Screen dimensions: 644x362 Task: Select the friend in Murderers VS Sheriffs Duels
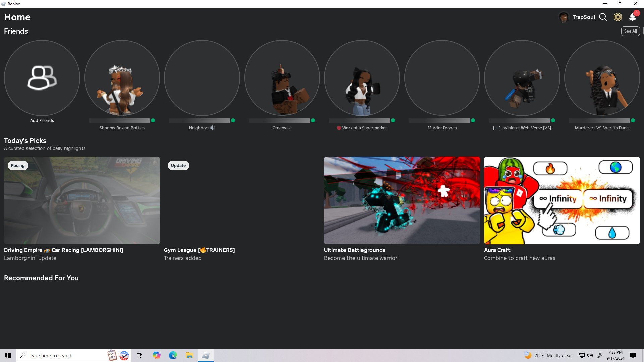pos(602,78)
